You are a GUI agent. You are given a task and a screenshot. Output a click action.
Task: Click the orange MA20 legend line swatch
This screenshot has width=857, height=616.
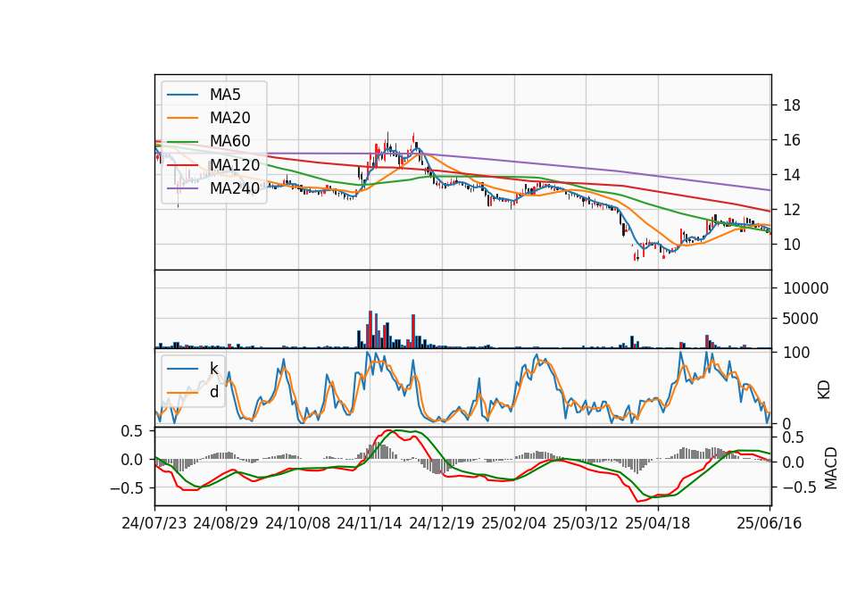point(182,118)
